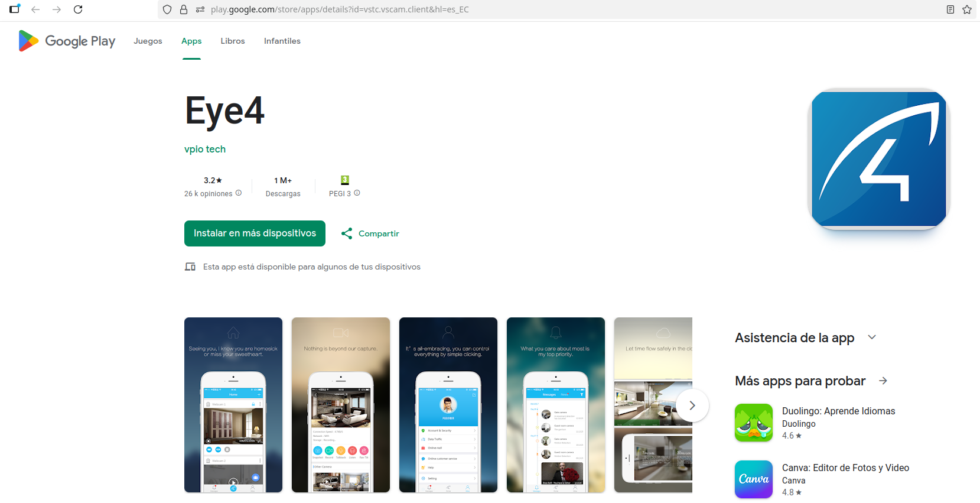The width and height of the screenshot is (980, 503).
Task: Click the Google Play logo
Action: tap(67, 41)
